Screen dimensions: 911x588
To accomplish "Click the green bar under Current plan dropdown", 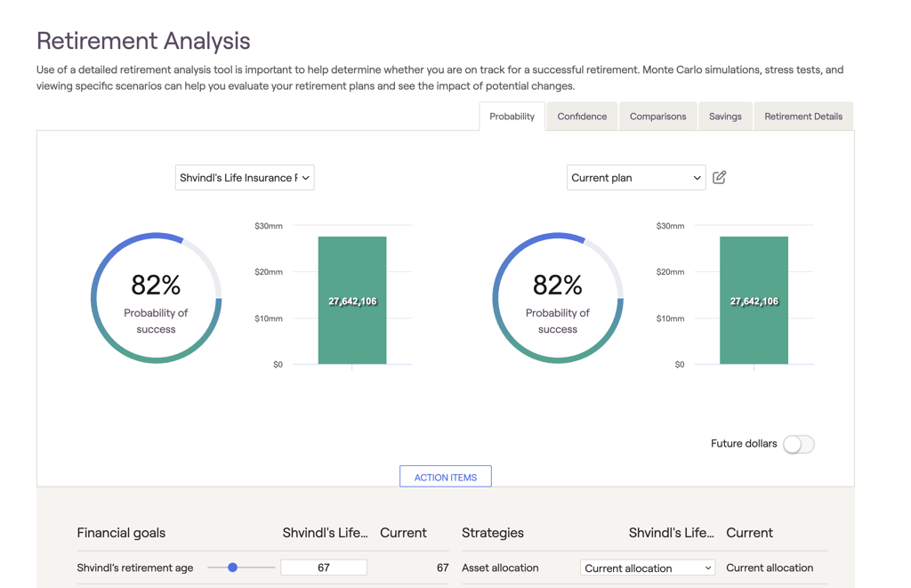I will tap(754, 301).
